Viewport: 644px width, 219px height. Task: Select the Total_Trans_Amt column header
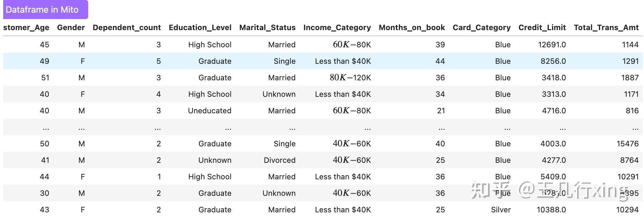606,28
